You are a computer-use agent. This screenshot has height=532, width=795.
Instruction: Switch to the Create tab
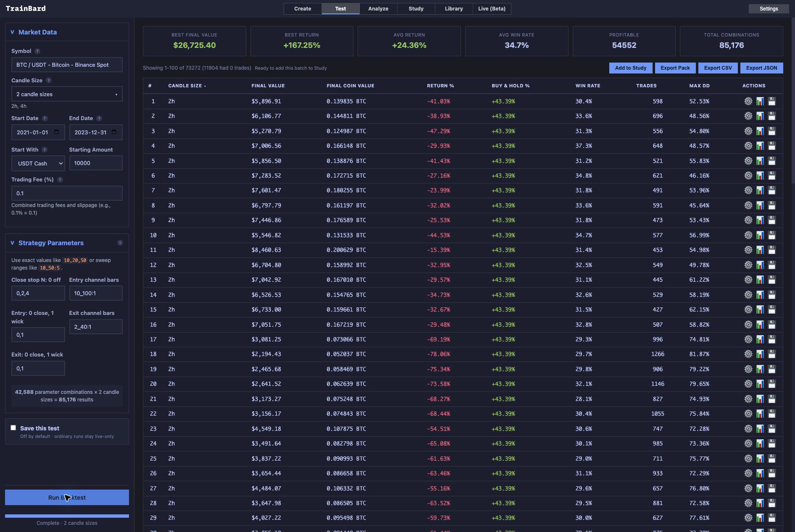tap(303, 9)
